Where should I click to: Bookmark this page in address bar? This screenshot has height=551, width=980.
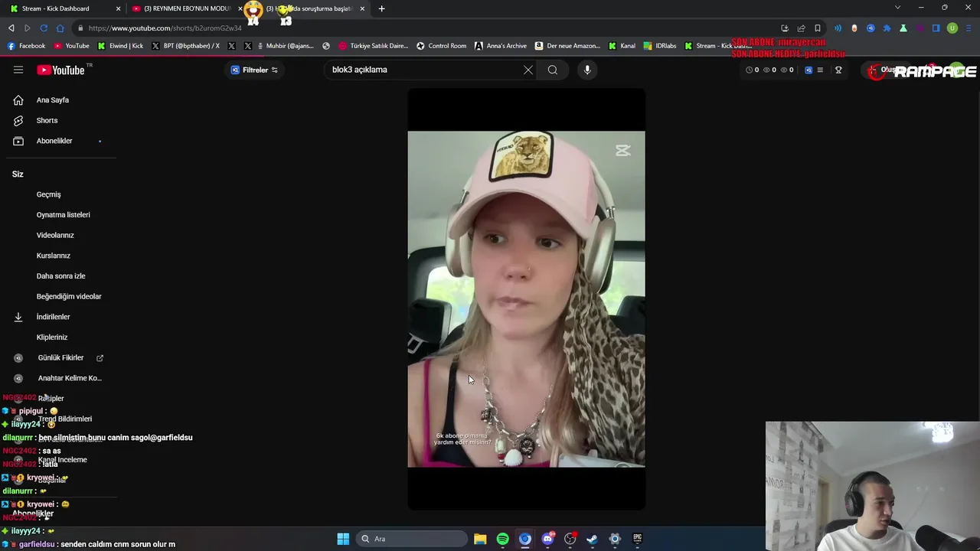(x=818, y=28)
